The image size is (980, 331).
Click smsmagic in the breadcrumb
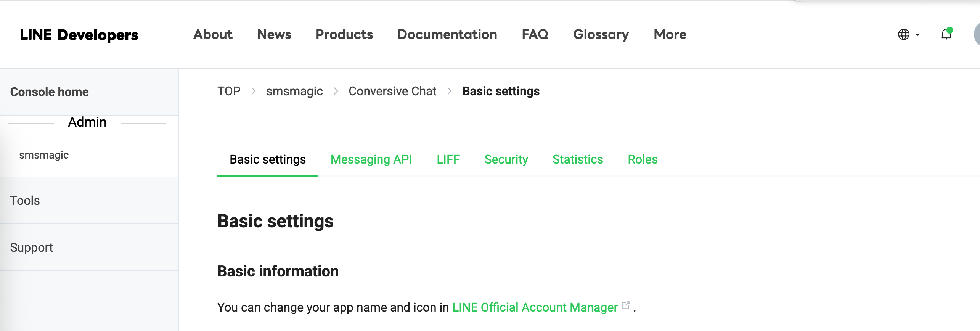tap(294, 91)
